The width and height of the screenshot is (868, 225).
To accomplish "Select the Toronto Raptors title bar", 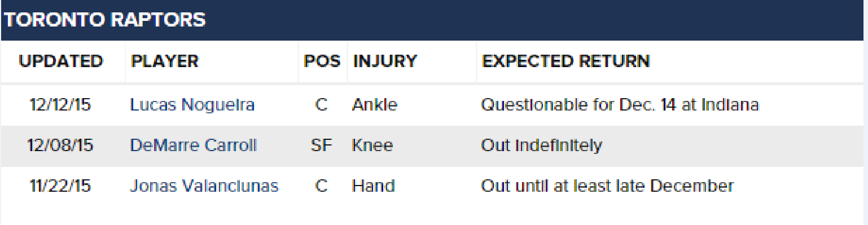I will 434,20.
